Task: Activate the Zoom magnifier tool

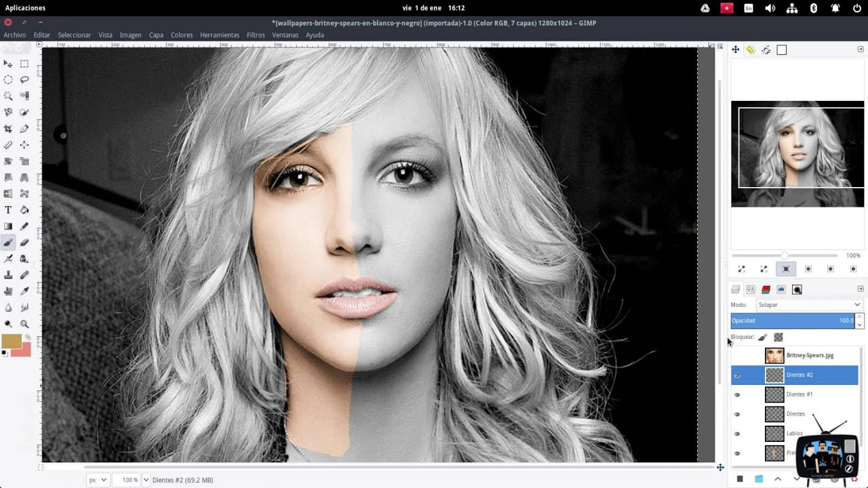Action: [24, 324]
